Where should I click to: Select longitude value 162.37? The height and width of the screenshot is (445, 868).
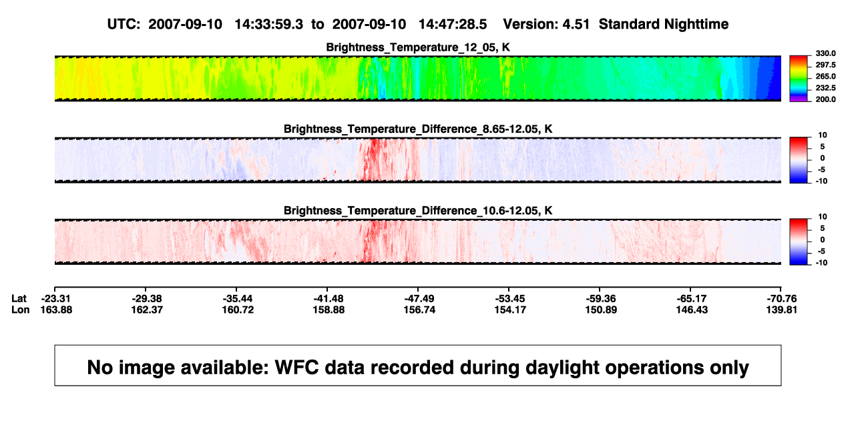point(147,310)
